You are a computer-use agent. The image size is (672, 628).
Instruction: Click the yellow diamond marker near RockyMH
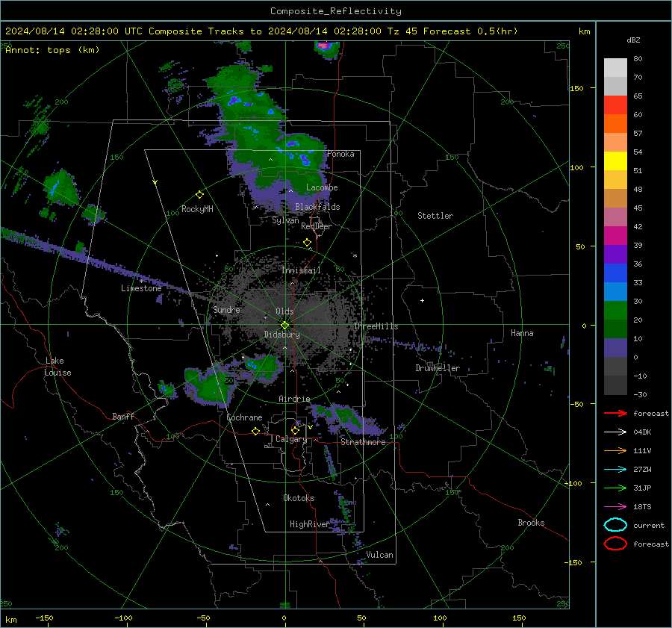[x=199, y=195]
